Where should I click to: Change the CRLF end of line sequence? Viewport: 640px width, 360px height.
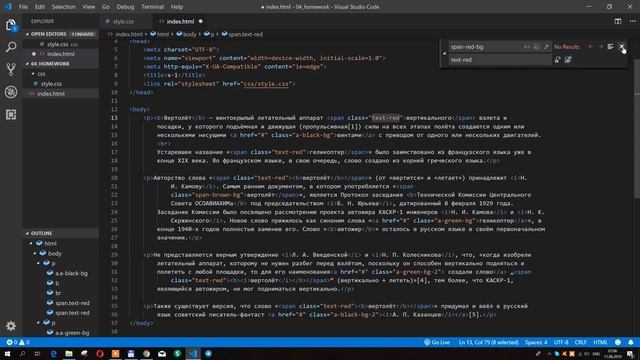click(x=580, y=342)
